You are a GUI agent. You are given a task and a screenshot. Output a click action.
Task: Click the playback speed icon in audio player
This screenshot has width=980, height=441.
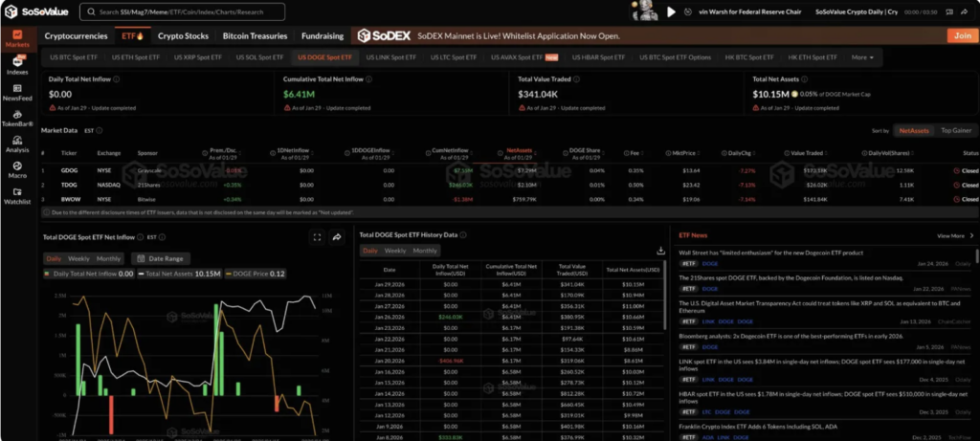(688, 11)
